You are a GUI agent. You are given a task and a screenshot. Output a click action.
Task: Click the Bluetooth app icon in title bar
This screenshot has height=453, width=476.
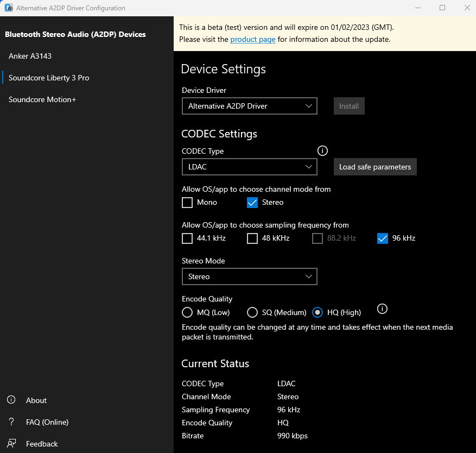pyautogui.click(x=9, y=8)
